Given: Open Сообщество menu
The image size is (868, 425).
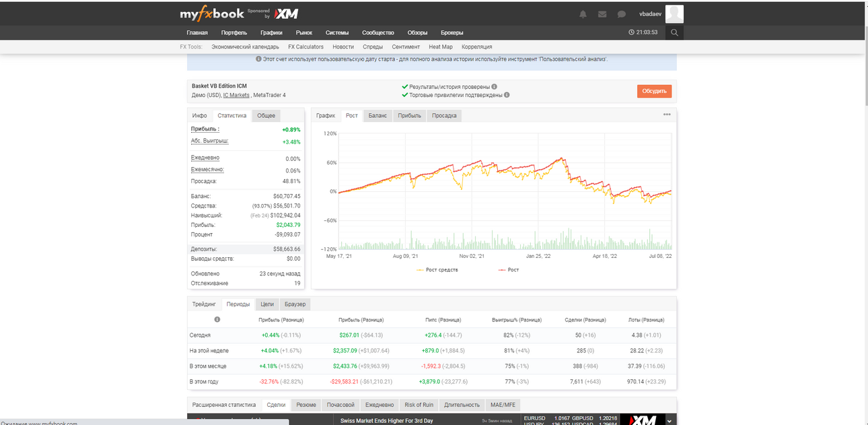Looking at the screenshot, I should pyautogui.click(x=378, y=32).
